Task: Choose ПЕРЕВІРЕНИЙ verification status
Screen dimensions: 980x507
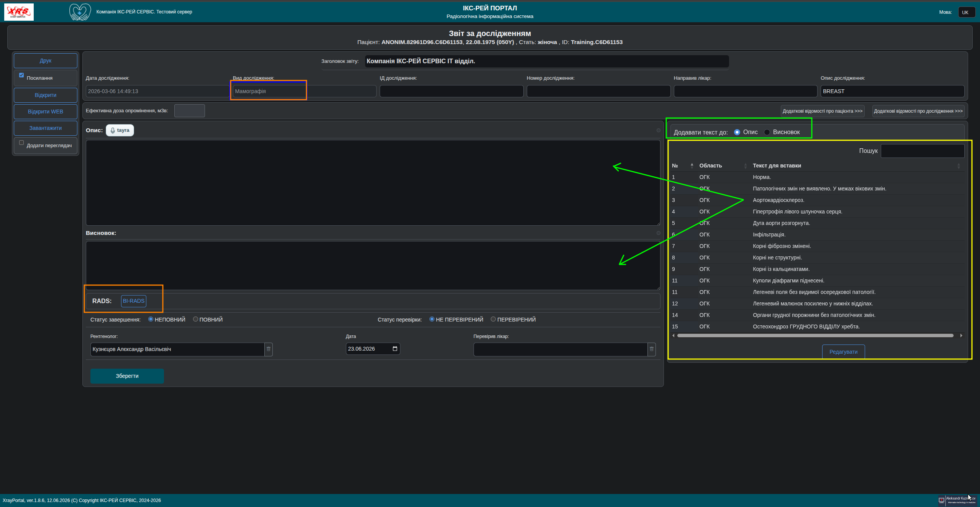Action: point(493,319)
